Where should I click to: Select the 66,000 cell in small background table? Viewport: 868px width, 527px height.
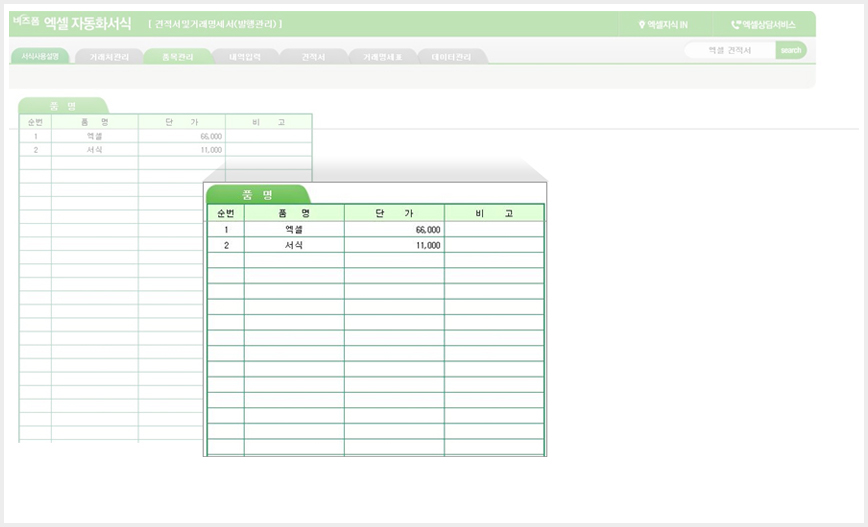(x=182, y=136)
